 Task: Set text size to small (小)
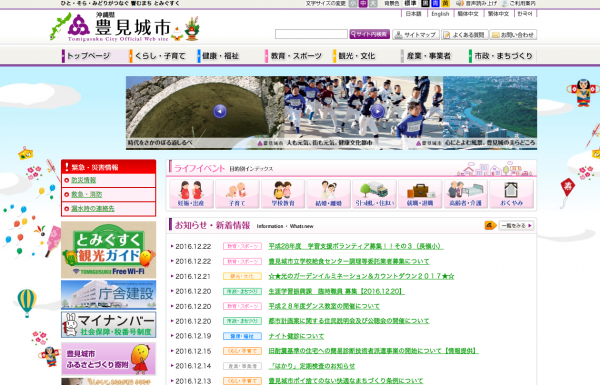coord(353,3)
